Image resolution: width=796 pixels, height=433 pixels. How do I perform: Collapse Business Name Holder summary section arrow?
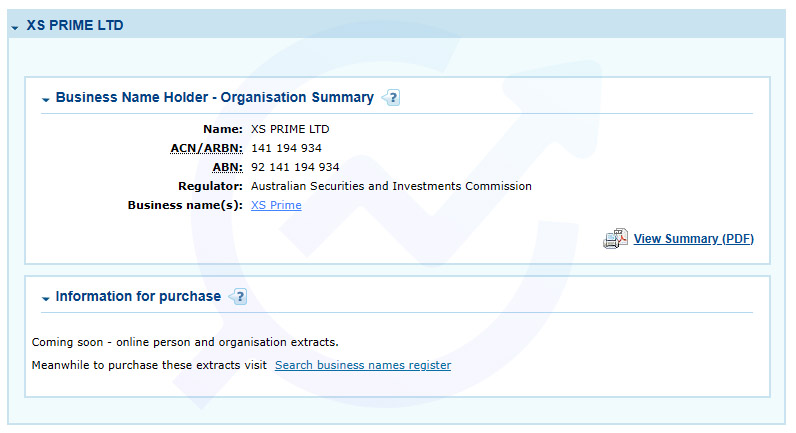click(46, 99)
